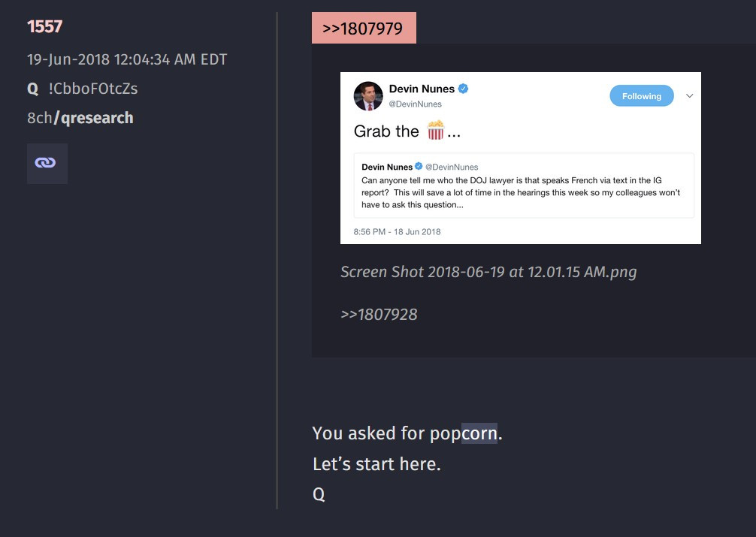Open the 8ch/qresearch board link
The image size is (756, 537).
80,117
